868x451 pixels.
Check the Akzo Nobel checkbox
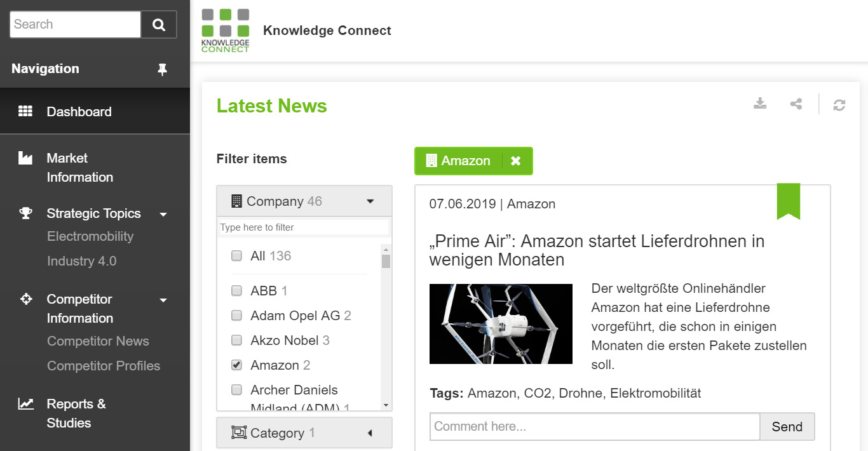[x=236, y=340]
